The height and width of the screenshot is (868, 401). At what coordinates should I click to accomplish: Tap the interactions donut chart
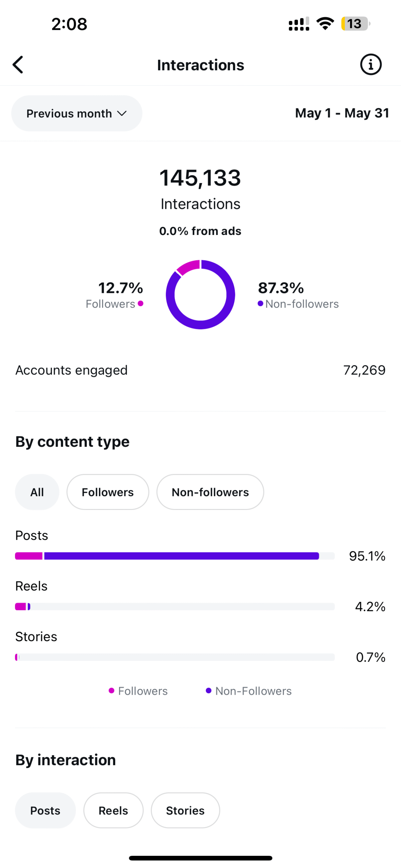pos(200,294)
